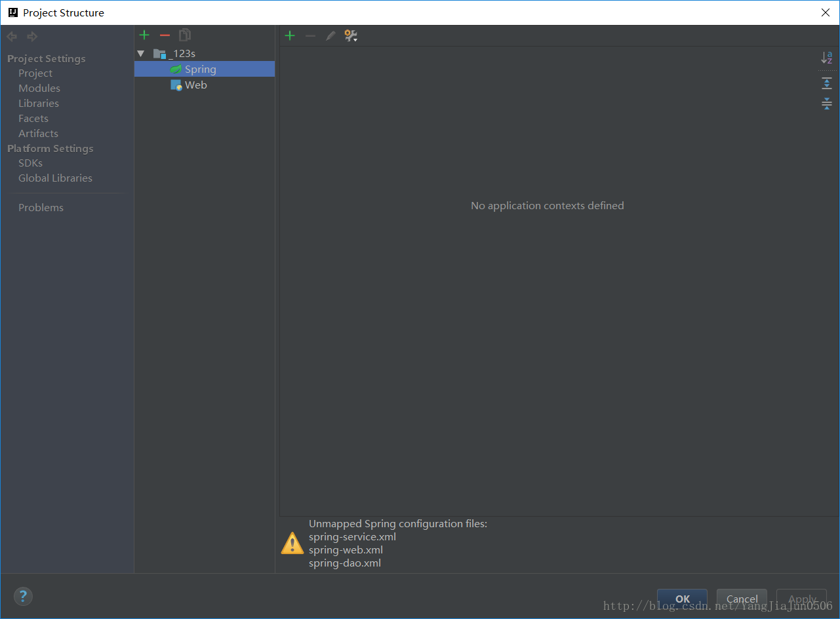Viewport: 840px width, 619px height.
Task: Open the wrench settings dropdown in the context toolbar
Action: point(351,36)
